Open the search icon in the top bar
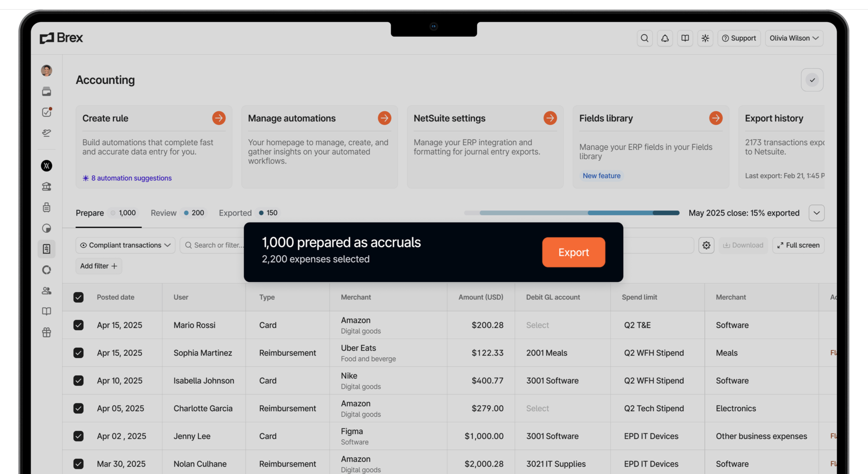Screen dimensions: 868x474 point(645,38)
